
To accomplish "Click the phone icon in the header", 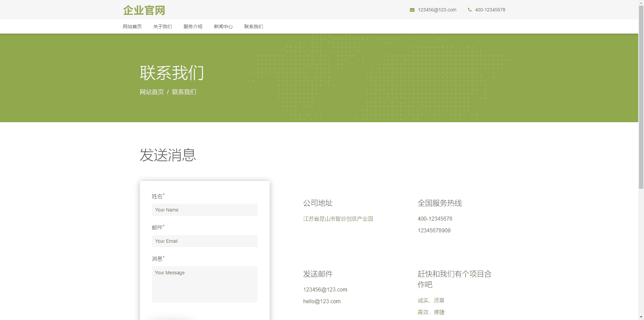I will click(470, 10).
